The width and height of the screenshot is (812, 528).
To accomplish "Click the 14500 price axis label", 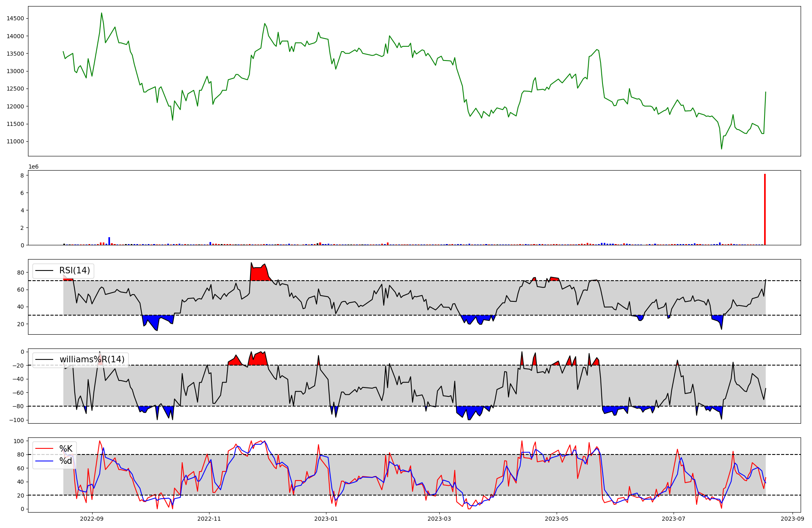I will (15, 18).
